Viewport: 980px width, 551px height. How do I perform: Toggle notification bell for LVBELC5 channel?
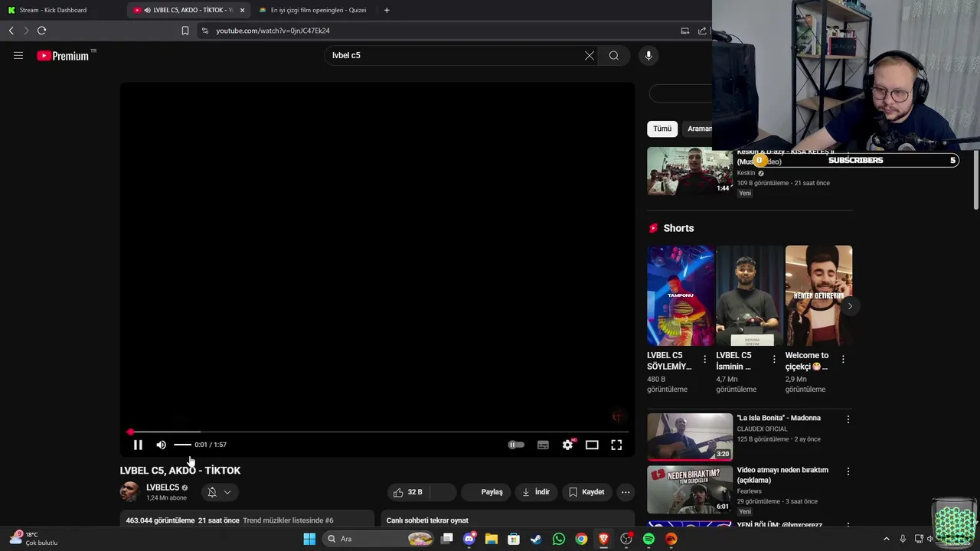point(212,492)
